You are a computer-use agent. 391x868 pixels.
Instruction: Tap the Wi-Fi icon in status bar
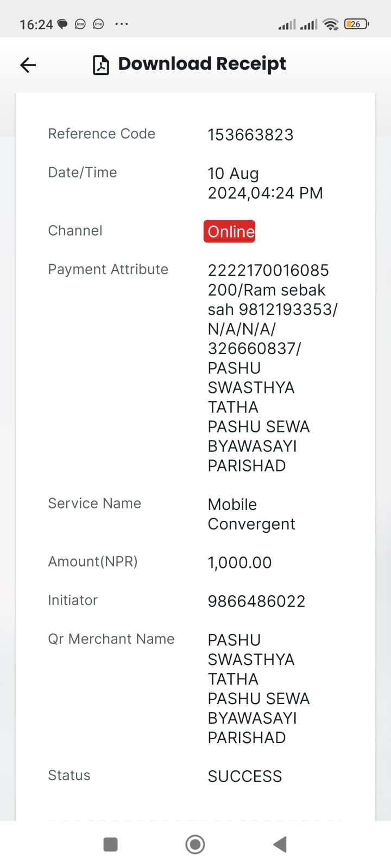[330, 24]
